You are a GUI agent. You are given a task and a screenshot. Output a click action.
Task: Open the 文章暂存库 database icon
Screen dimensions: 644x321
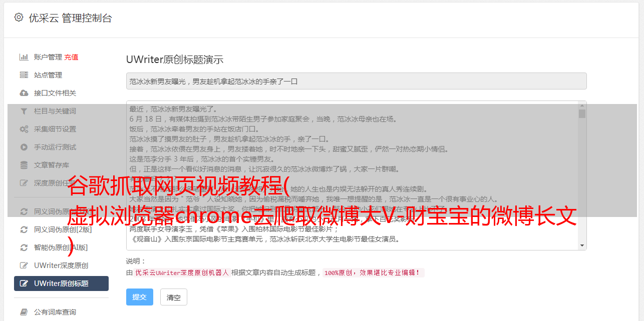24,165
